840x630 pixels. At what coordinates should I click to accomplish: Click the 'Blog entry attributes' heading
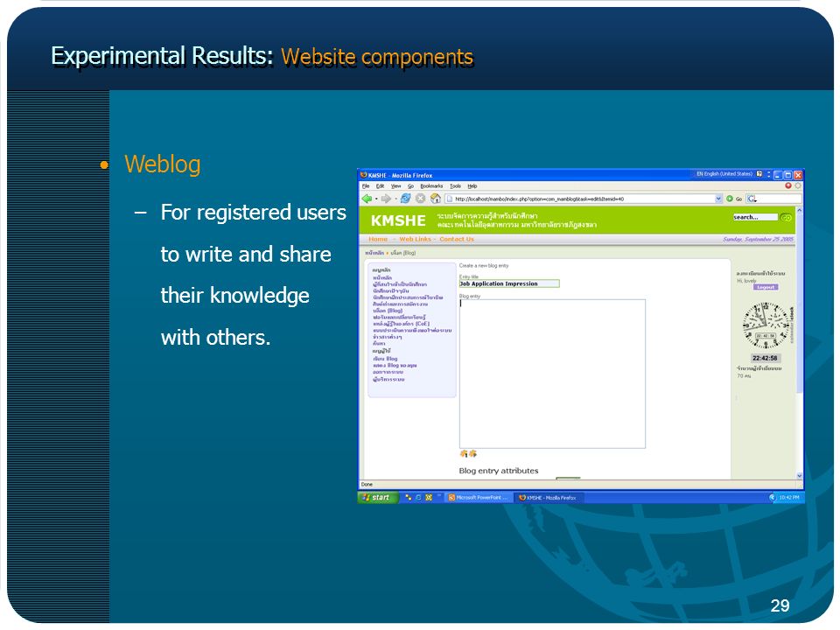498,471
